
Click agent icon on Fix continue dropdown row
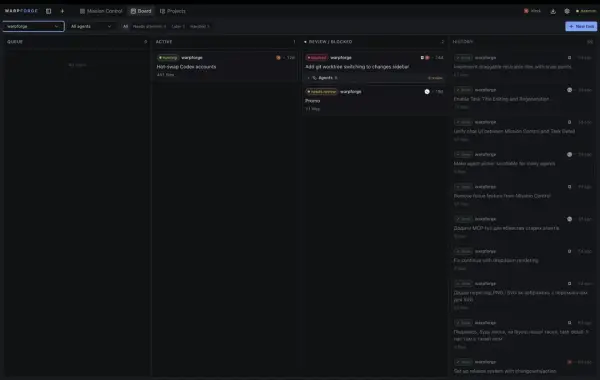(569, 251)
